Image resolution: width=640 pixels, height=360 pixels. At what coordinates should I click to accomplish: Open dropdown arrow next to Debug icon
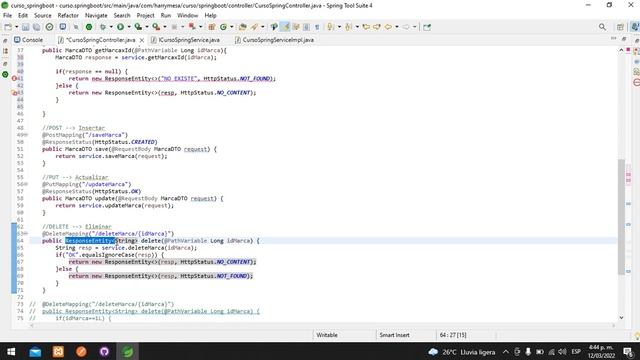(111, 27)
